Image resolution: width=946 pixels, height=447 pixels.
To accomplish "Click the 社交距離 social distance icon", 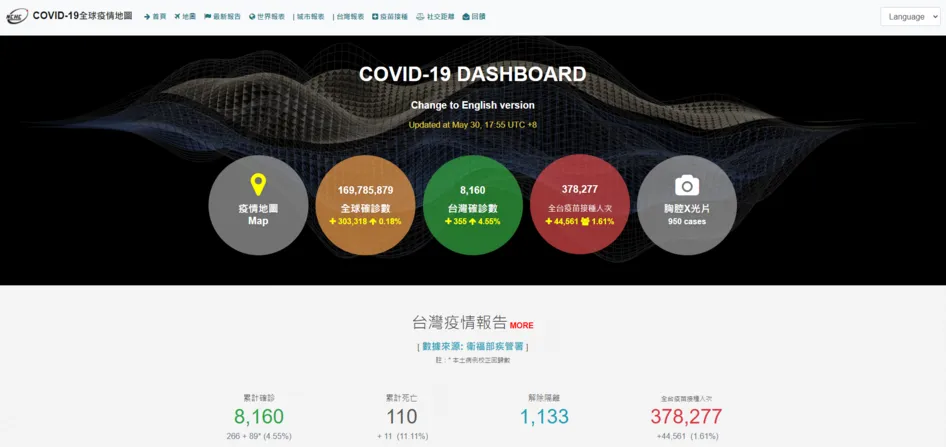I will coord(420,17).
